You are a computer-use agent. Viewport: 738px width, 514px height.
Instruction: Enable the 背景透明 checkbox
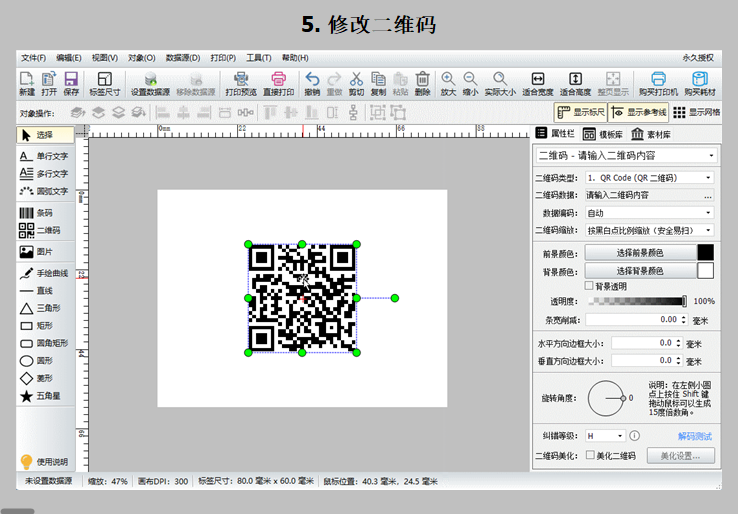pyautogui.click(x=589, y=286)
